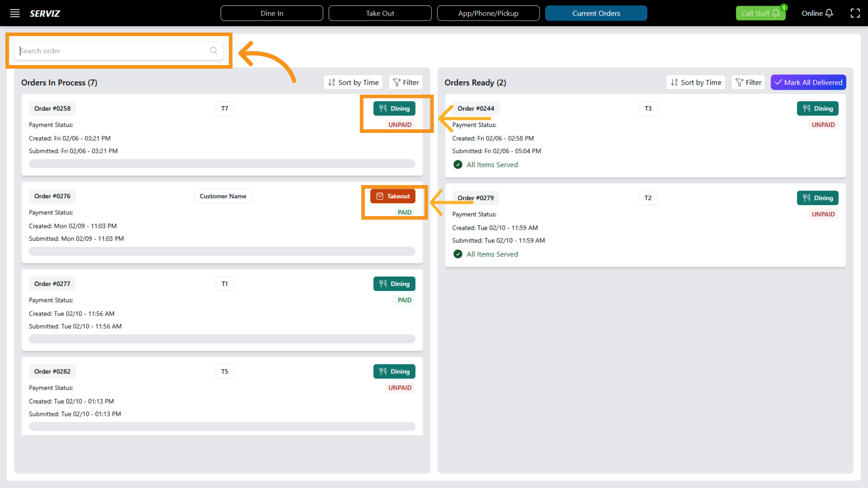868x488 pixels.
Task: Switch to the Take Out tab
Action: [x=380, y=13]
